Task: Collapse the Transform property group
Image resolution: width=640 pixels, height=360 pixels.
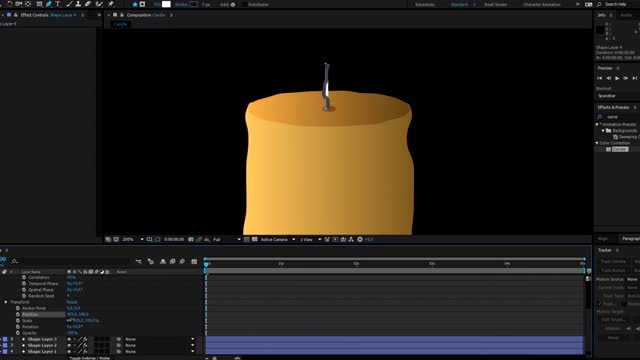Action: [x=6, y=302]
